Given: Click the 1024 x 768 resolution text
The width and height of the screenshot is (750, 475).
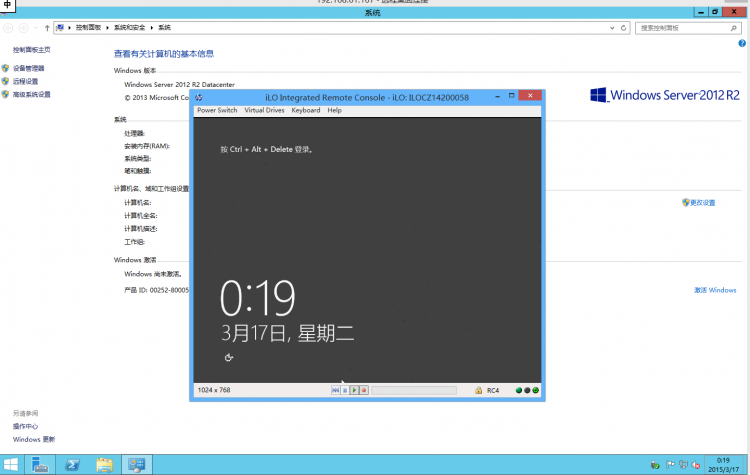Looking at the screenshot, I should click(x=214, y=390).
